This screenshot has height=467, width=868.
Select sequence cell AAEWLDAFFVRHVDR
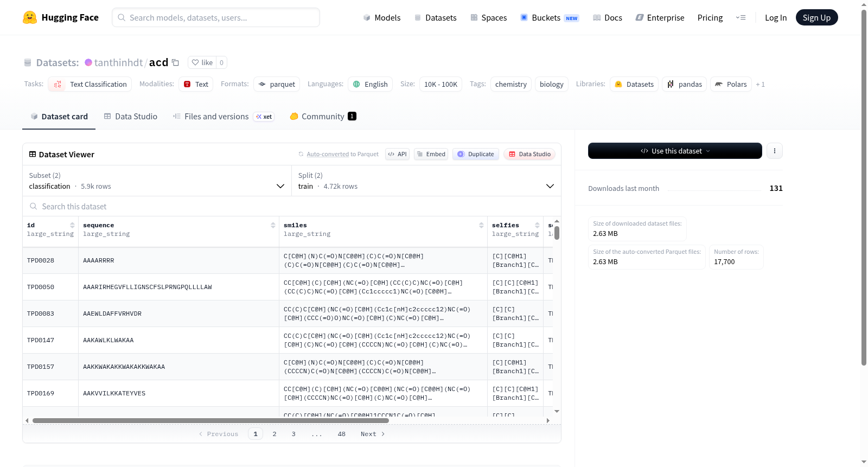[x=179, y=314]
